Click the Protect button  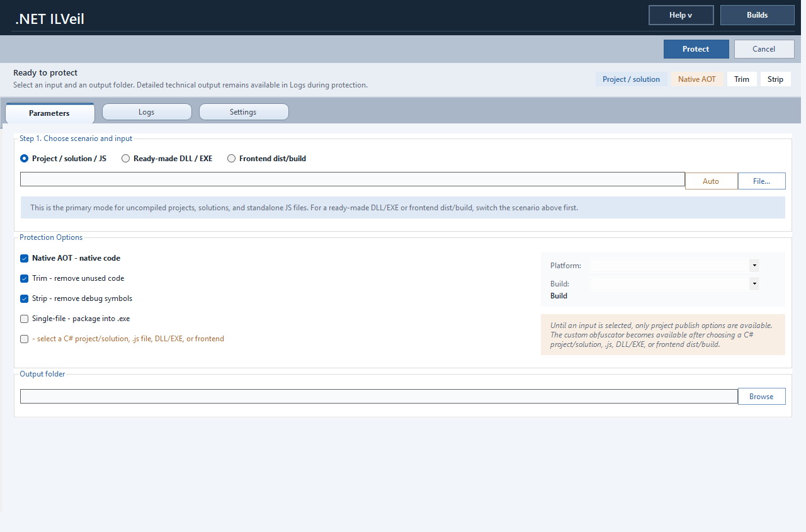click(696, 48)
